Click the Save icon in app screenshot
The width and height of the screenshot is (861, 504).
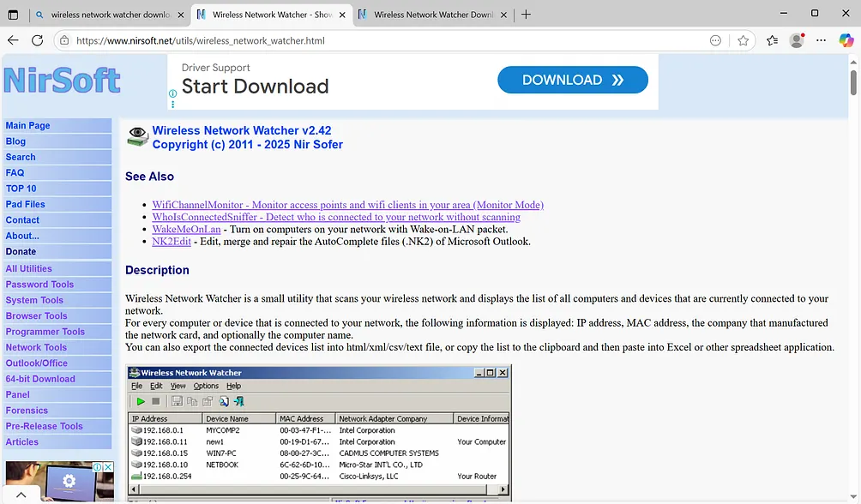click(x=177, y=401)
